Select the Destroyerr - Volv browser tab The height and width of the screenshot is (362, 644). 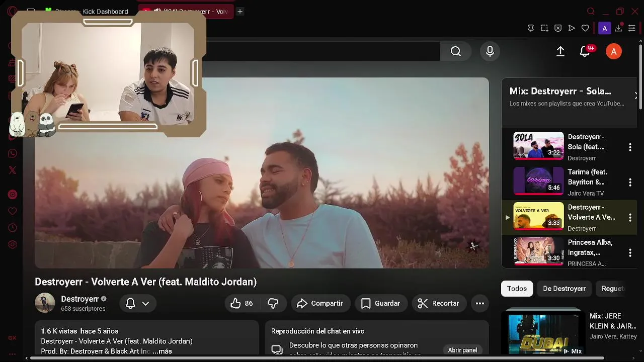click(186, 11)
